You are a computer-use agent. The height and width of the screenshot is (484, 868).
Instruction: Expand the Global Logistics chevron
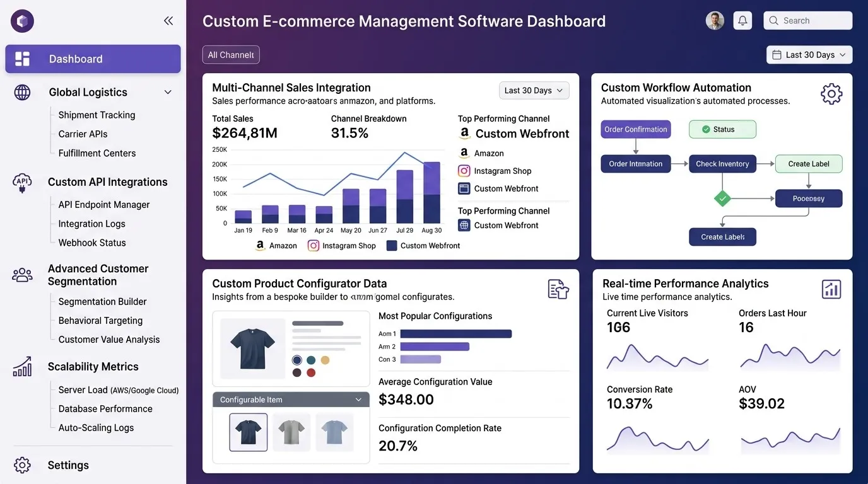click(x=168, y=92)
